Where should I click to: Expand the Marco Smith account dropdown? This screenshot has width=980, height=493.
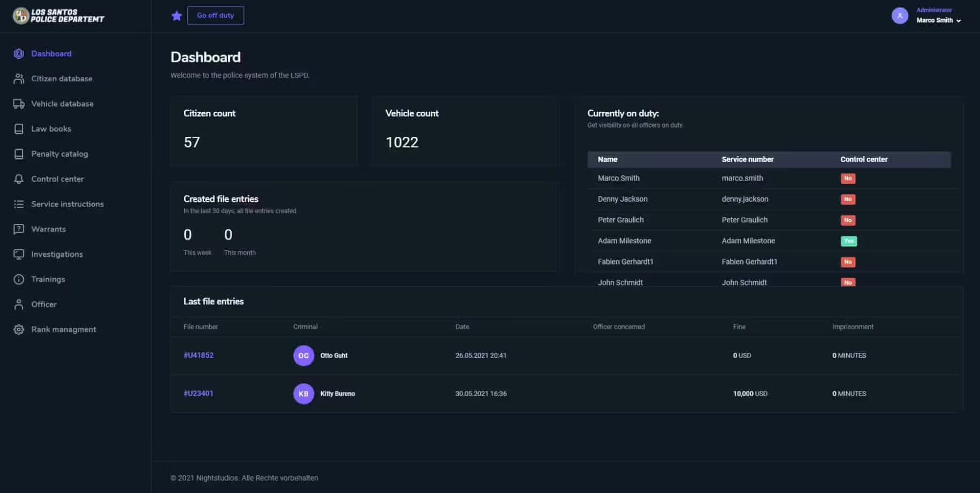click(x=958, y=21)
